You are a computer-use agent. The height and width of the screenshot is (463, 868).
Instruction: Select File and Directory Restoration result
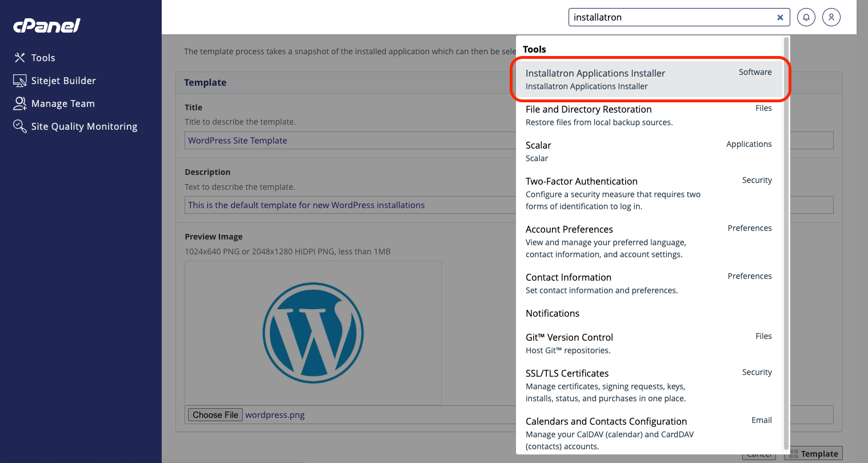pos(649,115)
